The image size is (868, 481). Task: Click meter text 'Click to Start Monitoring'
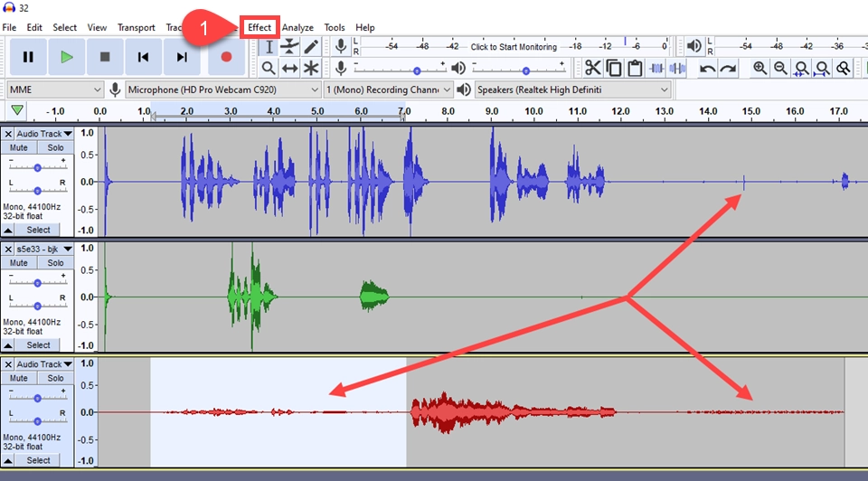pyautogui.click(x=514, y=47)
